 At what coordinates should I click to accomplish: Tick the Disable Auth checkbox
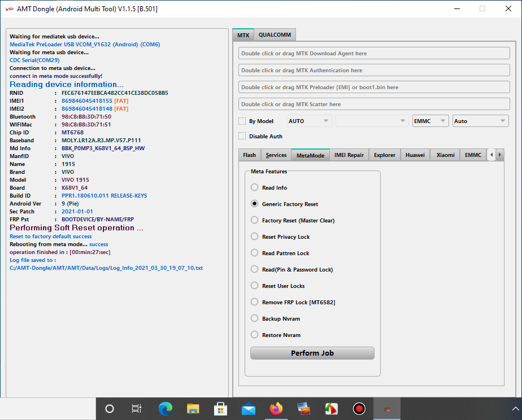point(242,136)
